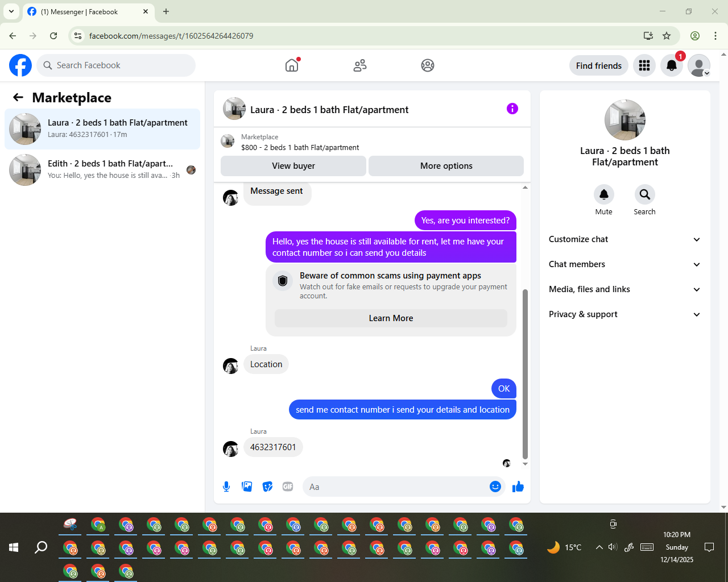The width and height of the screenshot is (728, 582).
Task: Attach a photo file icon
Action: 247,487
